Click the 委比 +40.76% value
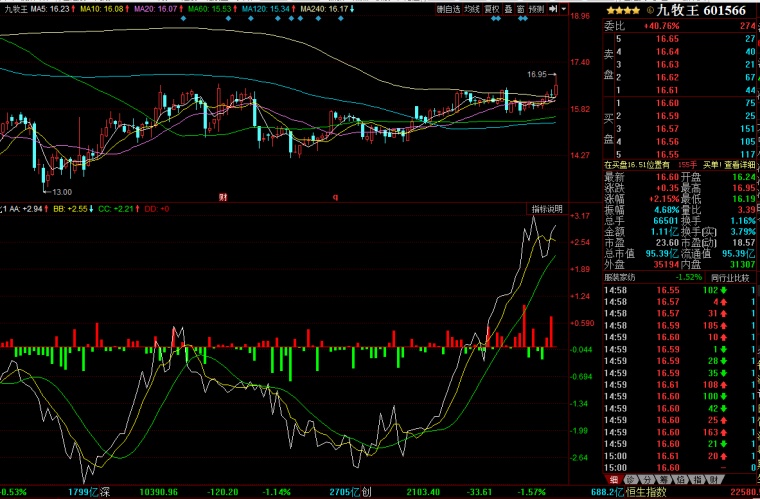Viewport: 760px width, 499px height. pos(662,26)
